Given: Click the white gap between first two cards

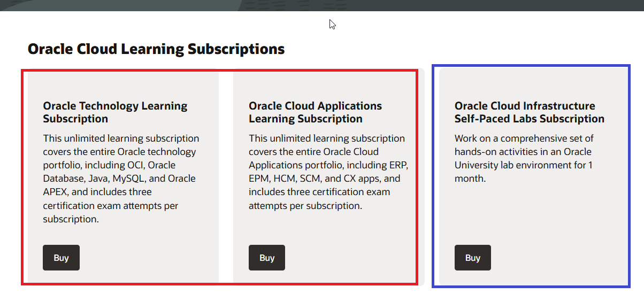Looking at the screenshot, I should (226, 176).
